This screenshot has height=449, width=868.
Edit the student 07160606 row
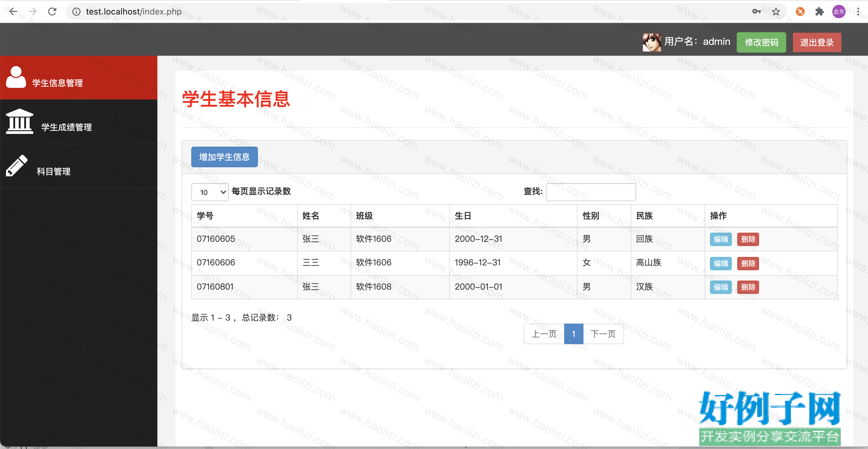tap(721, 263)
